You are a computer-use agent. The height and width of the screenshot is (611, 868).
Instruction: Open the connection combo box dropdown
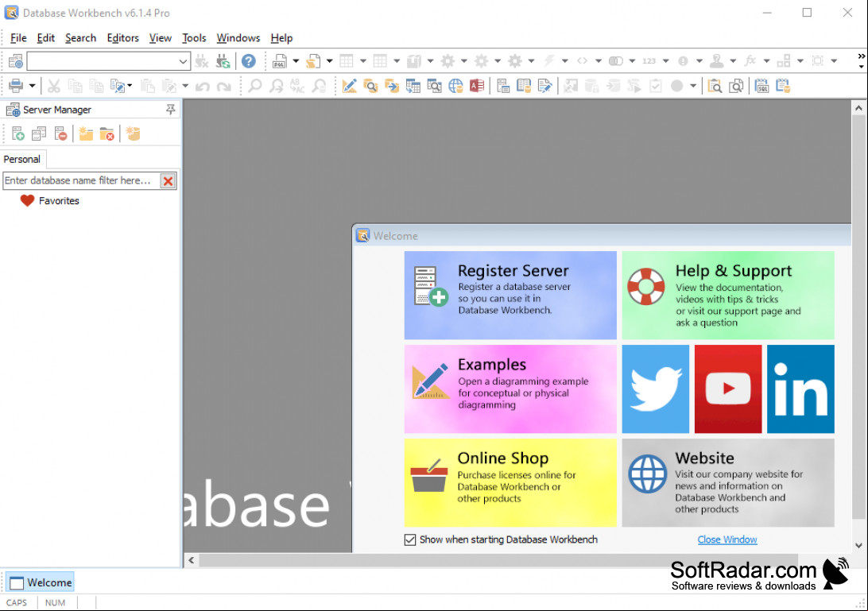[183, 61]
